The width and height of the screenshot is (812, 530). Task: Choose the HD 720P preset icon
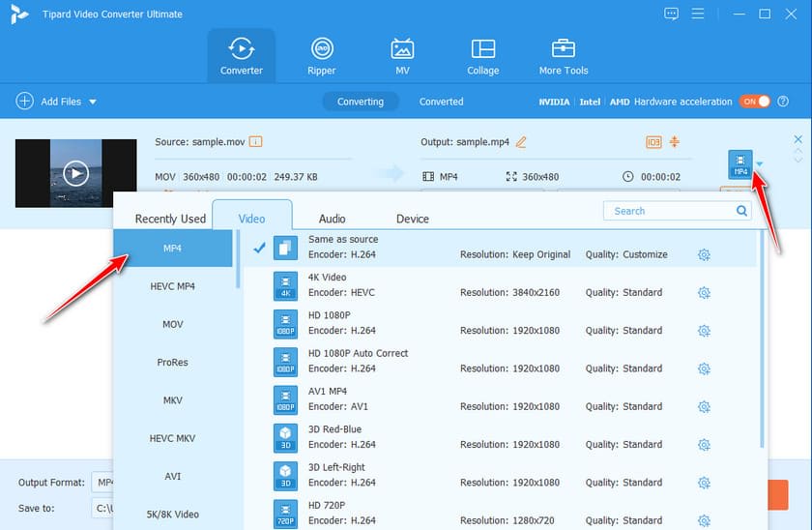pos(285,514)
